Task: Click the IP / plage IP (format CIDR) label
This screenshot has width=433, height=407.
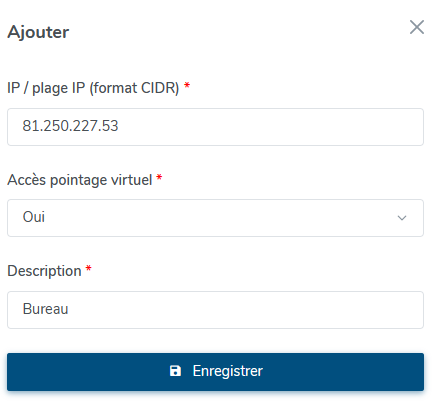Action: (x=93, y=88)
